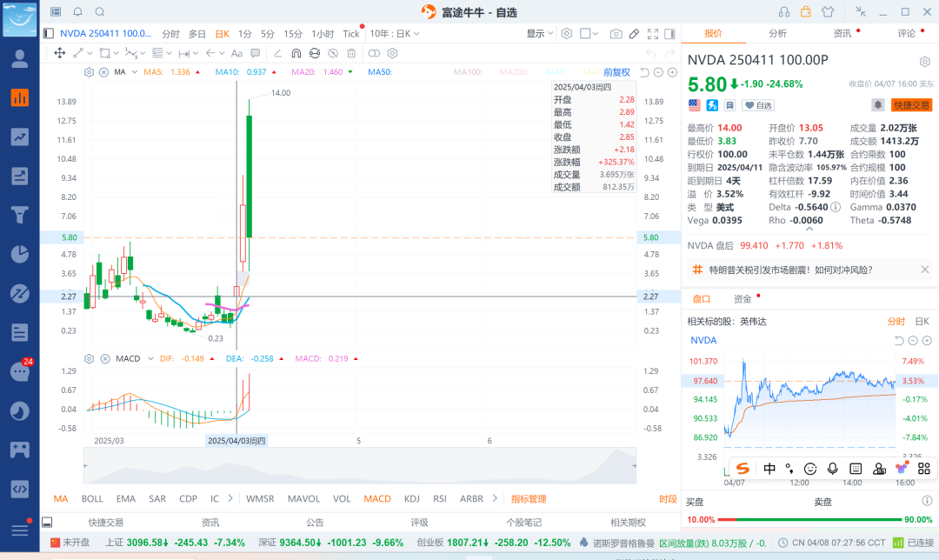Expand more indicators arrow after ARBR
This screenshot has height=560, width=939.
tap(495, 498)
